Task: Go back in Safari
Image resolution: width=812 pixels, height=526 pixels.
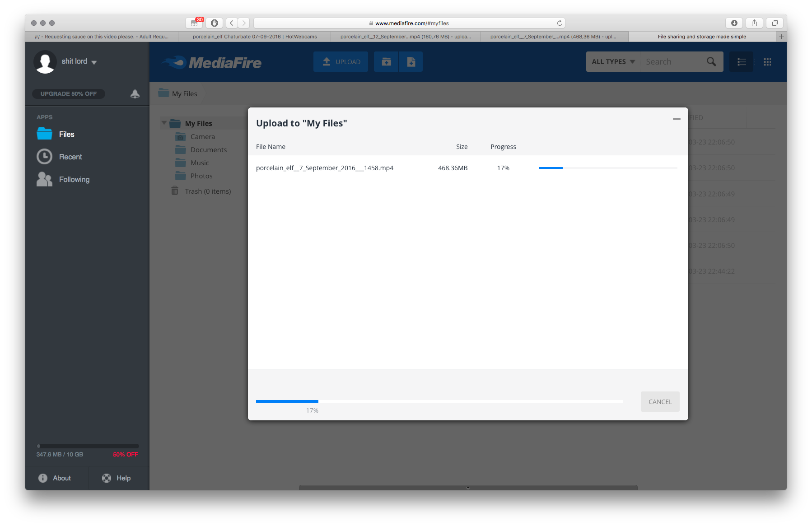Action: click(232, 23)
